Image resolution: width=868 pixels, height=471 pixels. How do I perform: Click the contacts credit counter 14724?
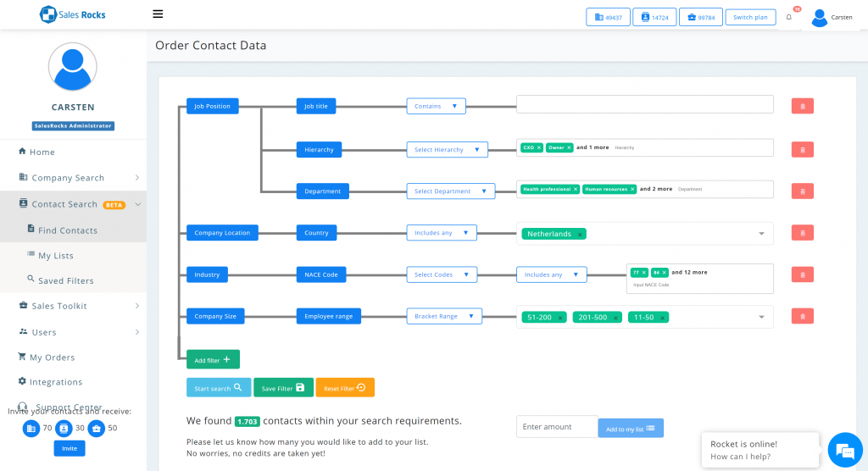click(x=654, y=17)
